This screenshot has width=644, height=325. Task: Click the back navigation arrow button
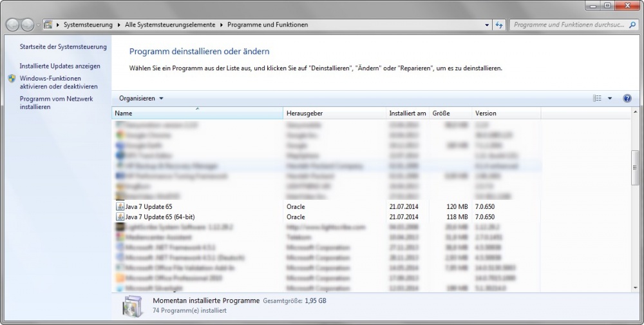pyautogui.click(x=13, y=25)
